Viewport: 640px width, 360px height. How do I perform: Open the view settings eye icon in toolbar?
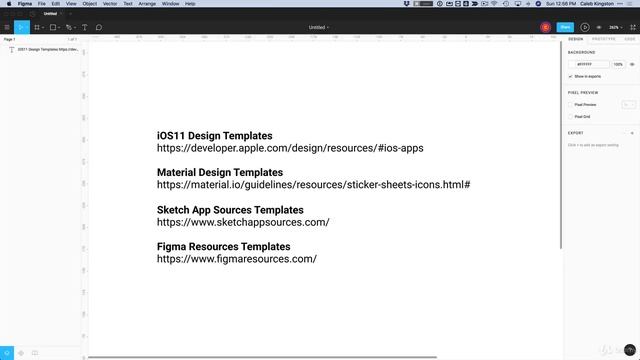[599, 27]
